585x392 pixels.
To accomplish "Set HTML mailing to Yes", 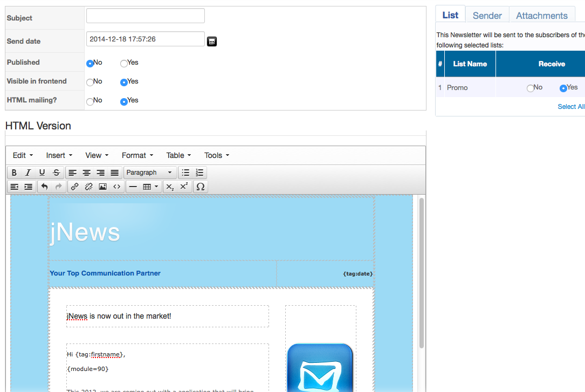I will [124, 101].
